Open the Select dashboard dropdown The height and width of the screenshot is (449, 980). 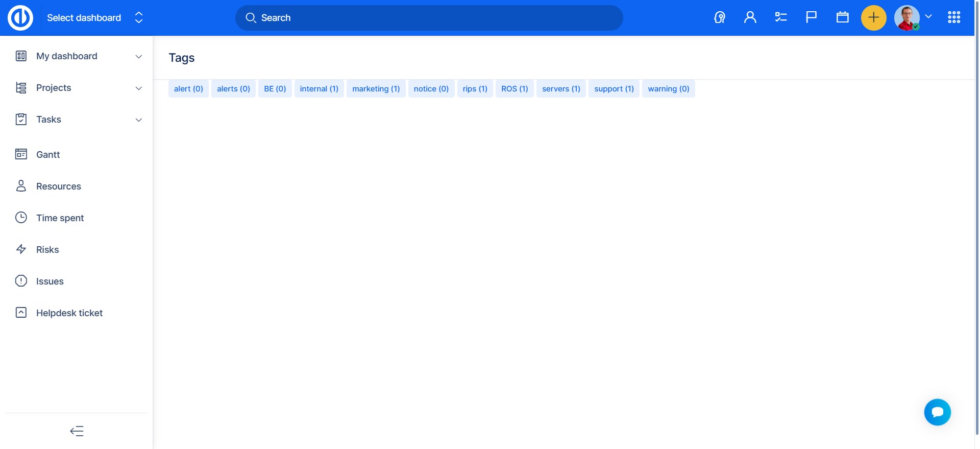(94, 18)
